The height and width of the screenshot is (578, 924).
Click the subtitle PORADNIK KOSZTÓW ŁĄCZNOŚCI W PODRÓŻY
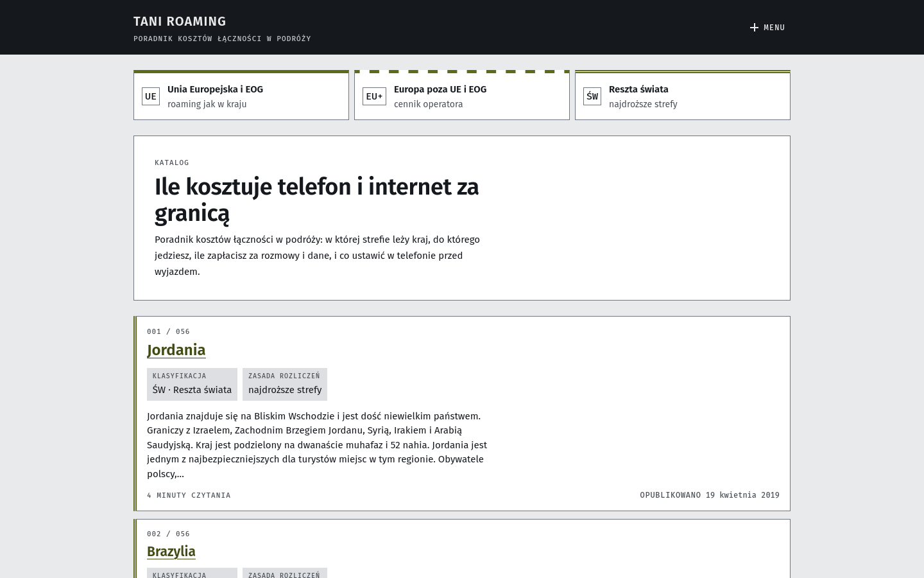tap(222, 39)
